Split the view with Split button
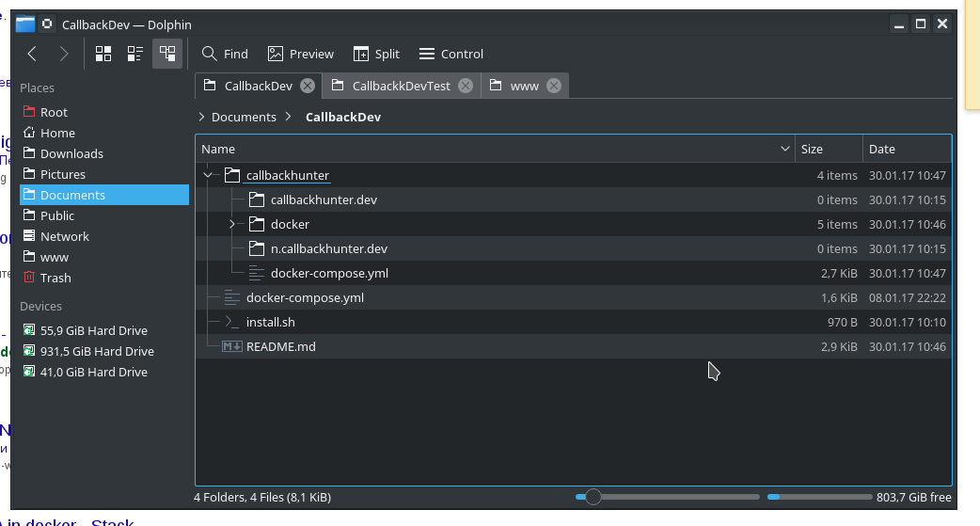980x526 pixels. (376, 54)
